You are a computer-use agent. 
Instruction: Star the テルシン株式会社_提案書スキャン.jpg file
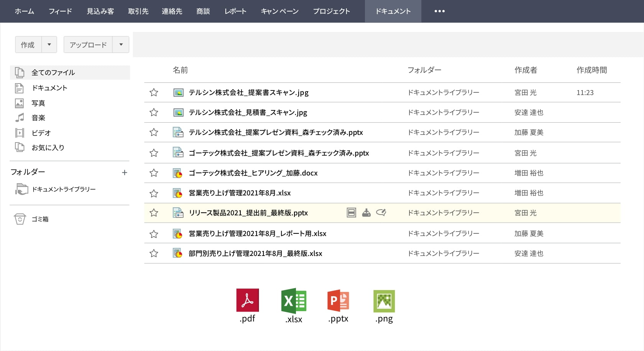[154, 92]
